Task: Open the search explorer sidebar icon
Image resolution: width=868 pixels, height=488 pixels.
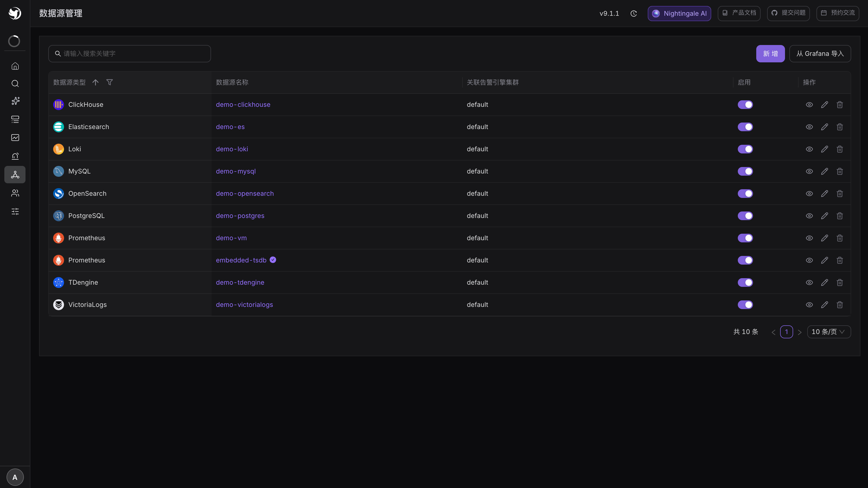Action: 15,84
